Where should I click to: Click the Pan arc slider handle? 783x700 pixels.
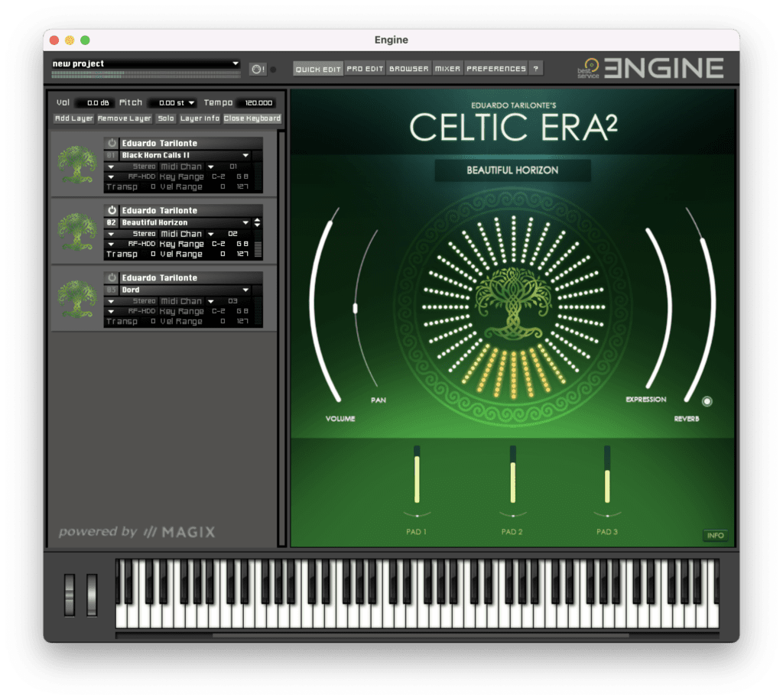355,308
